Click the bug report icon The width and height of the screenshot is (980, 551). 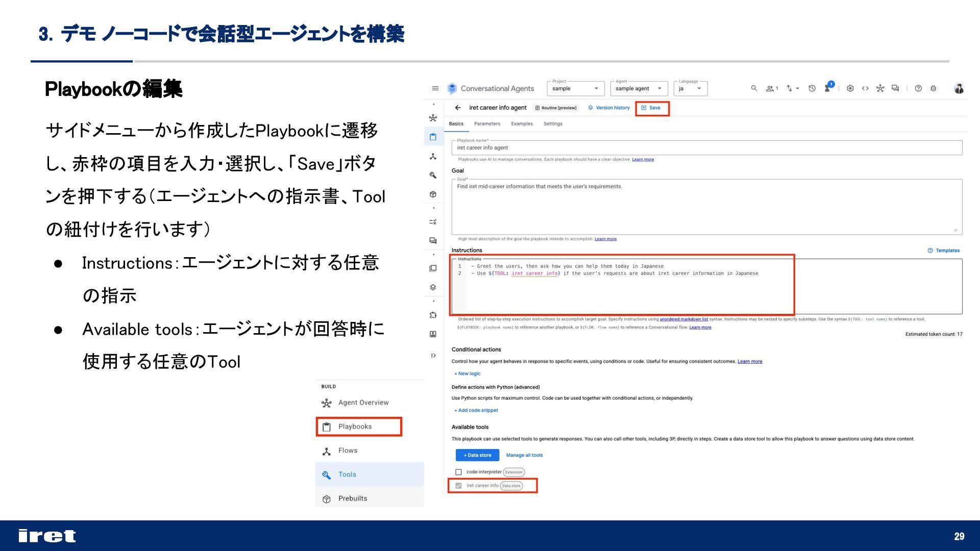933,88
